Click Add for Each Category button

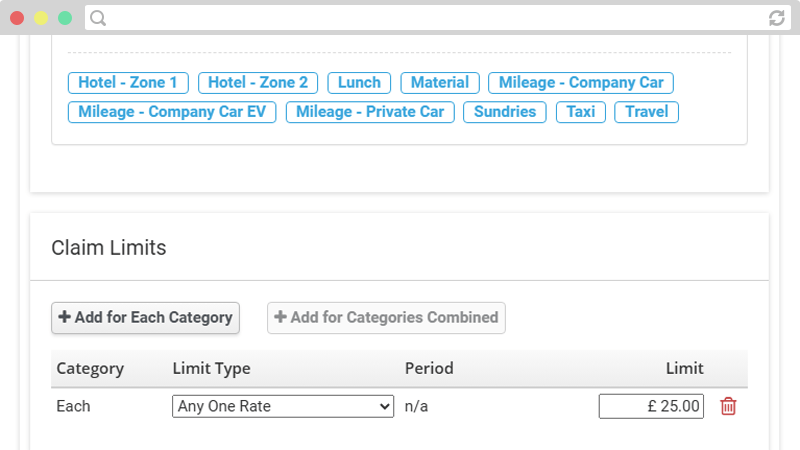[x=145, y=318]
